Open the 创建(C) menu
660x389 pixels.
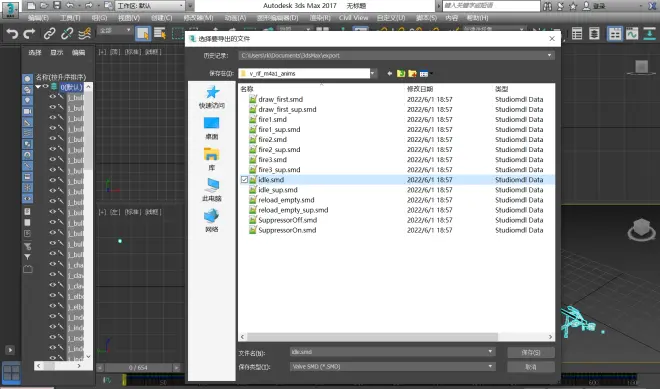[162, 18]
